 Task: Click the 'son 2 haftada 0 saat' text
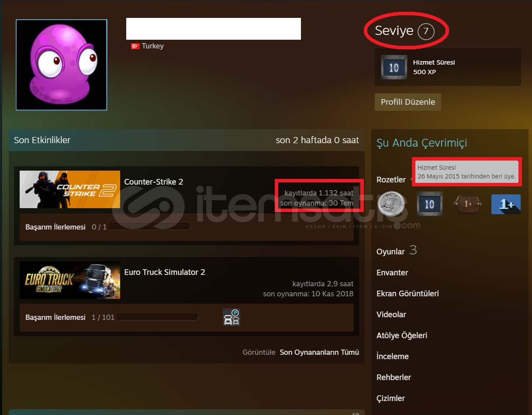point(318,140)
